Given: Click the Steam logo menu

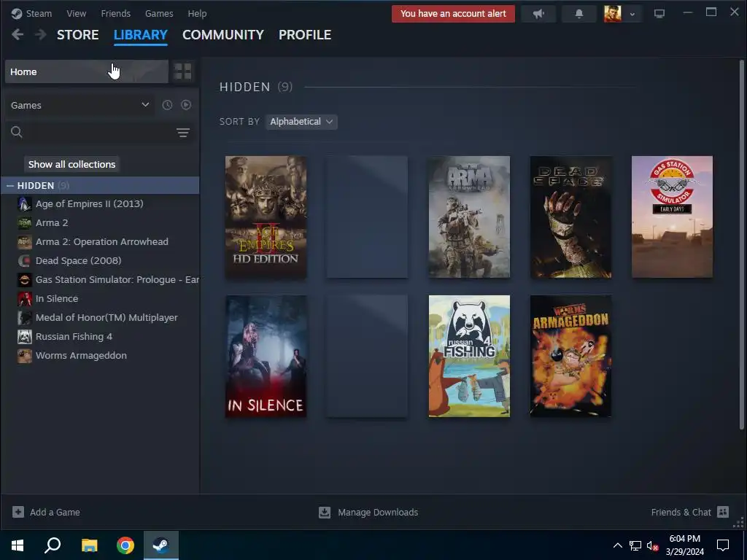Looking at the screenshot, I should pos(31,13).
